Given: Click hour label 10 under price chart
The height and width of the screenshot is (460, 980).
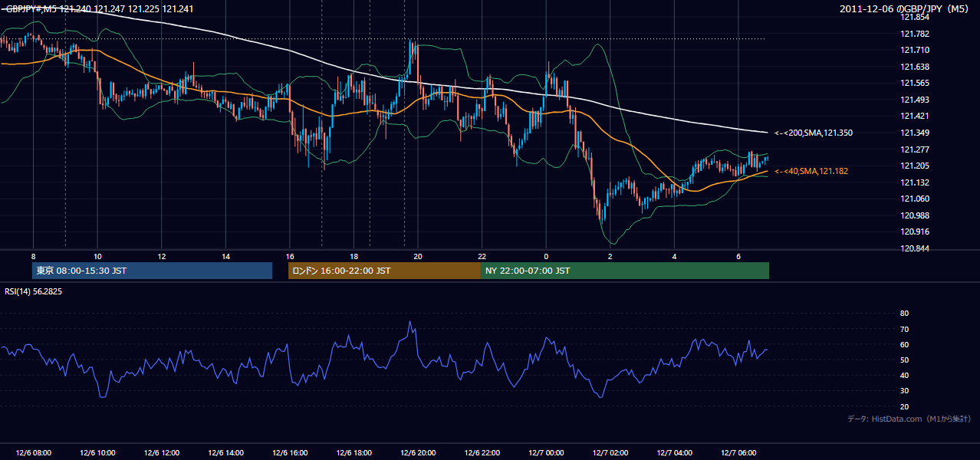Looking at the screenshot, I should [x=97, y=256].
